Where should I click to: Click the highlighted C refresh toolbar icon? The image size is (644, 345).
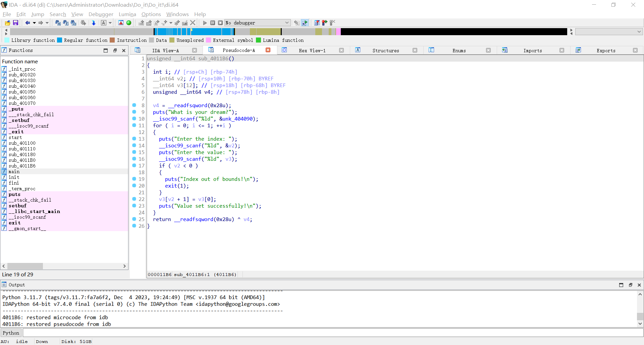[x=305, y=23]
